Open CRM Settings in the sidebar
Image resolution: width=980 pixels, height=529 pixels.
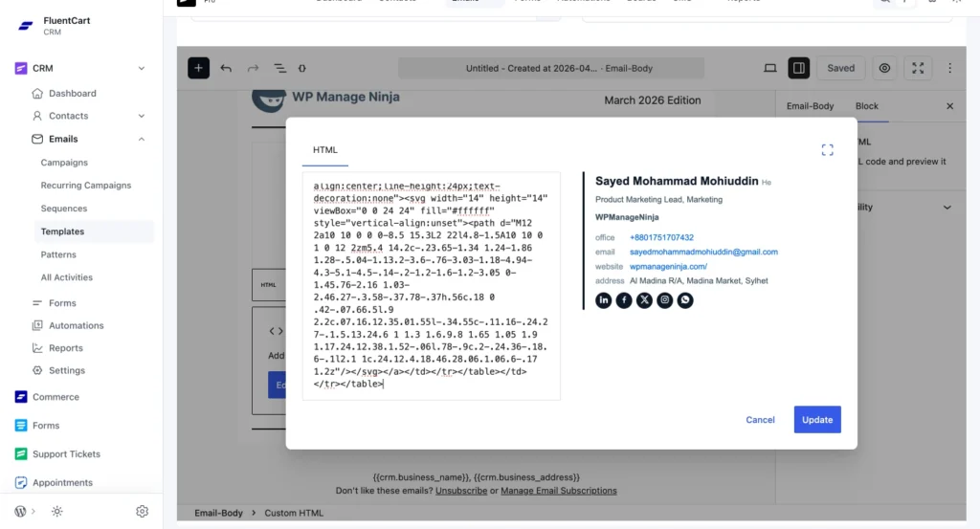coord(66,370)
